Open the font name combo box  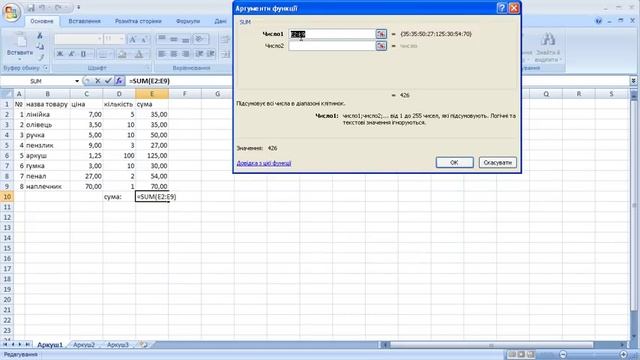click(x=78, y=39)
